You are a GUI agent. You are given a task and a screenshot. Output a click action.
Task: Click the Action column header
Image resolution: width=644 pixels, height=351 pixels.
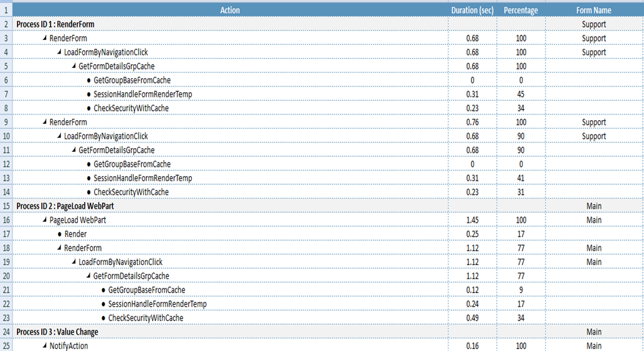[x=230, y=10]
